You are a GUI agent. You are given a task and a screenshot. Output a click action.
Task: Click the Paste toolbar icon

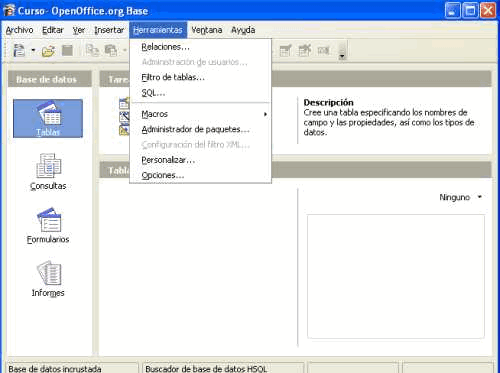click(111, 51)
